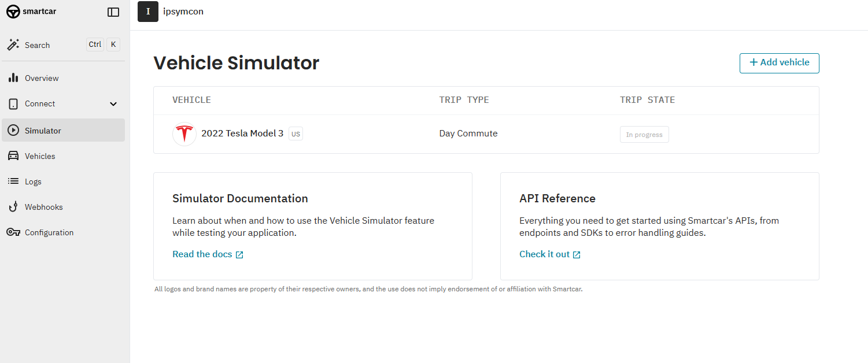Open the Check it out link
Screen dimensions: 868x363
(545, 254)
